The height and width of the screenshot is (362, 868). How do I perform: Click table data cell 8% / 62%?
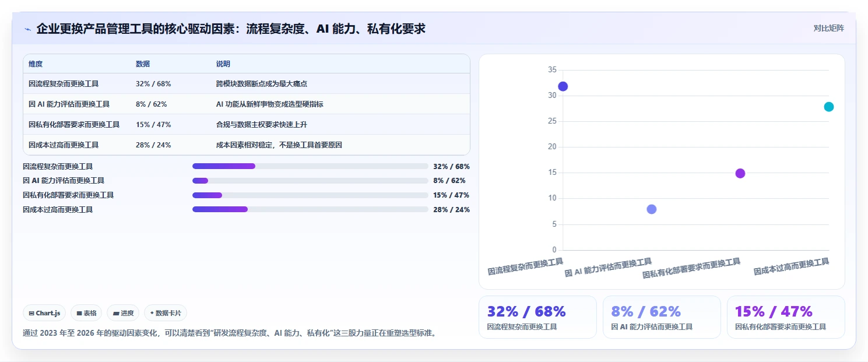coord(152,104)
